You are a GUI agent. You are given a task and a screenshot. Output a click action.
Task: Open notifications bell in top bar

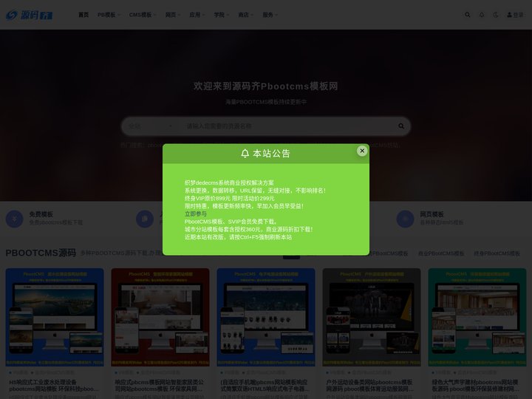[x=482, y=15]
